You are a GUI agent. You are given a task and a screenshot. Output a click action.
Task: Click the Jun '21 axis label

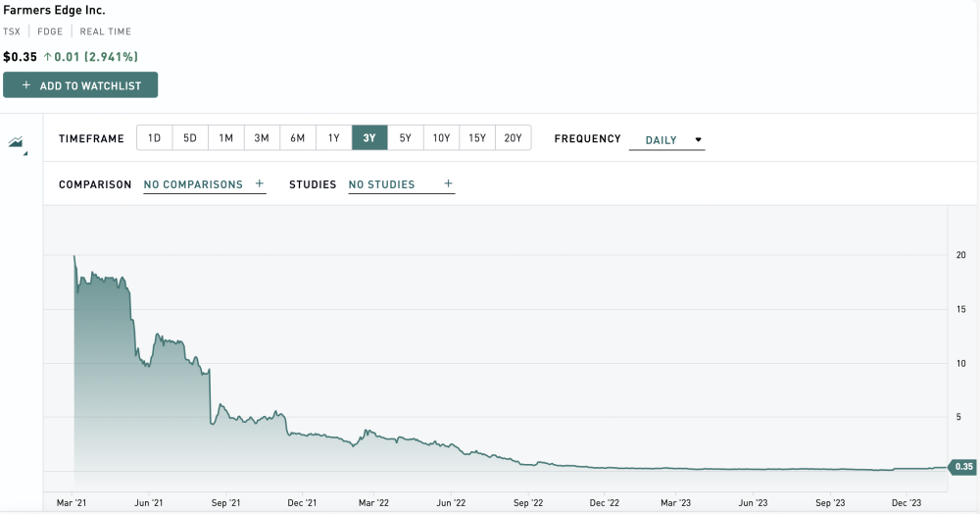click(x=149, y=503)
